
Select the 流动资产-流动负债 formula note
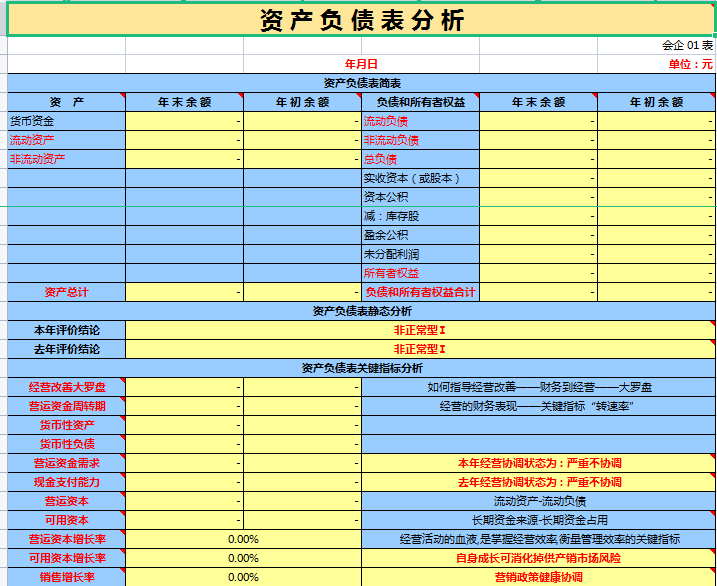539,501
